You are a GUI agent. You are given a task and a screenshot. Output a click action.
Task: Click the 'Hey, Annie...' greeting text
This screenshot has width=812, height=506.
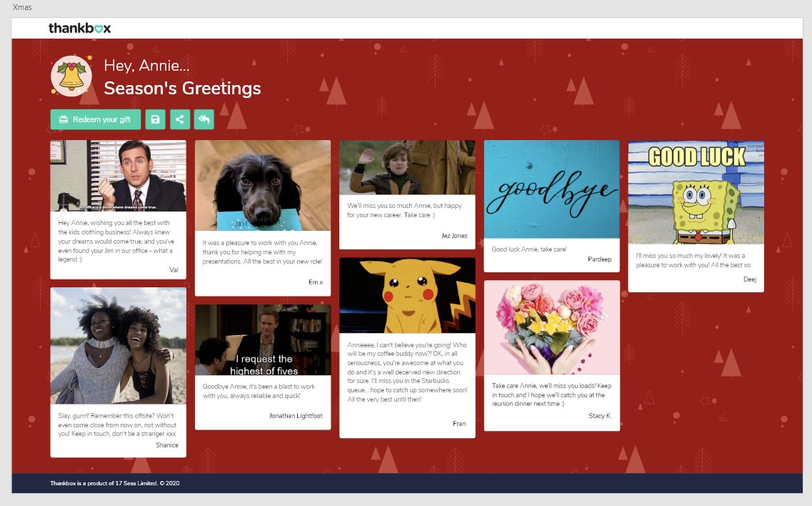click(146, 65)
